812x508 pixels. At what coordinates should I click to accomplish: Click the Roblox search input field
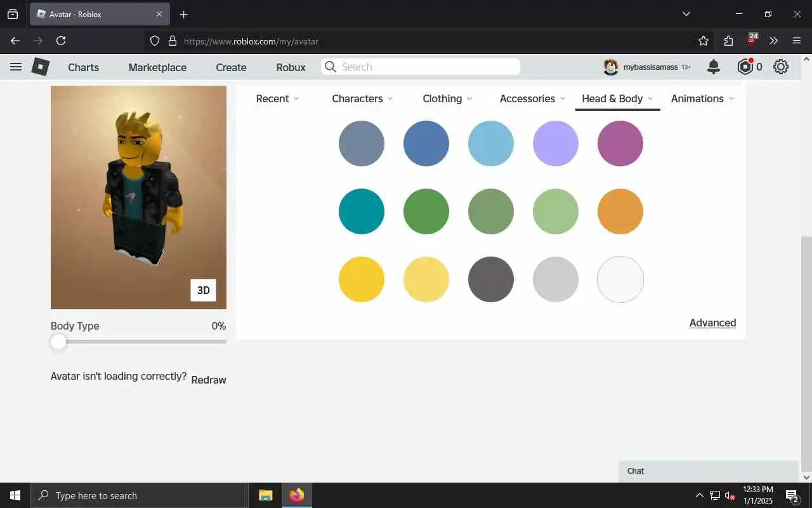421,67
